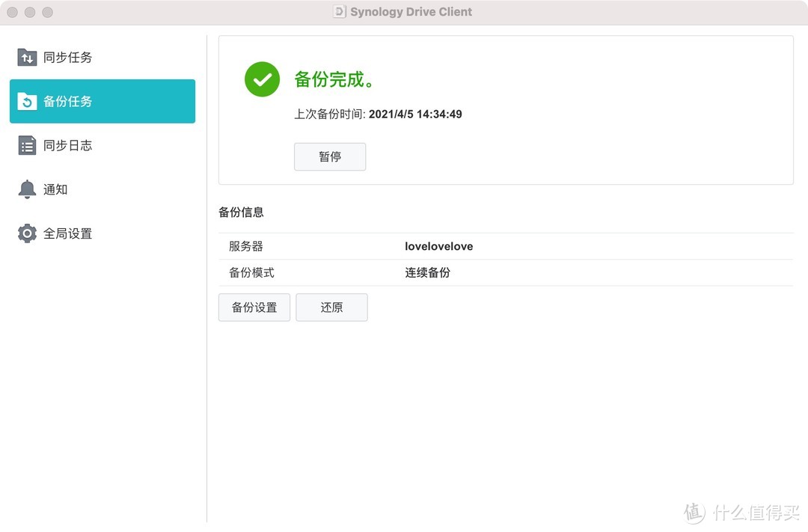
Task: Select the 备份任务 sidebar item
Action: (x=102, y=101)
